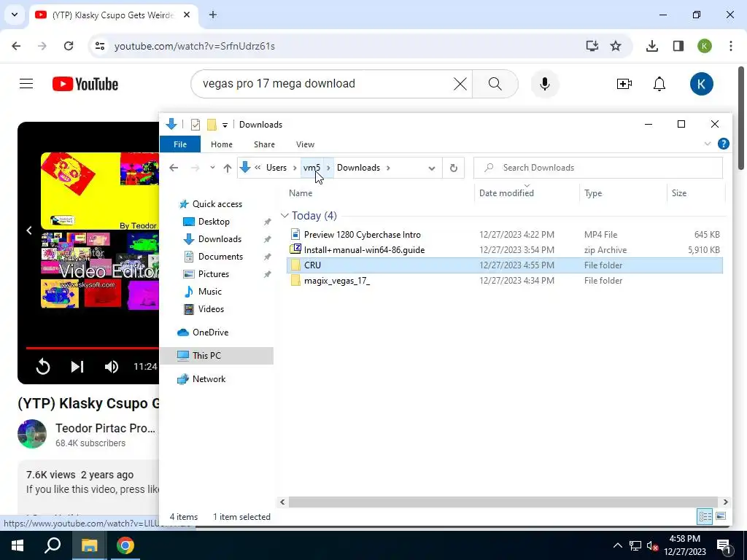Sort by the Type column header
747x560 pixels.
593,192
